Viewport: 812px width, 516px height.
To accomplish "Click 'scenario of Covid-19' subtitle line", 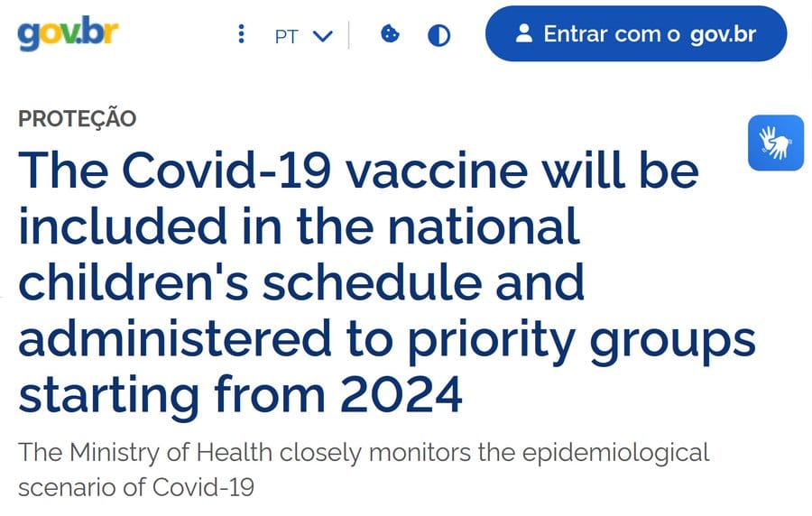I will [136, 488].
